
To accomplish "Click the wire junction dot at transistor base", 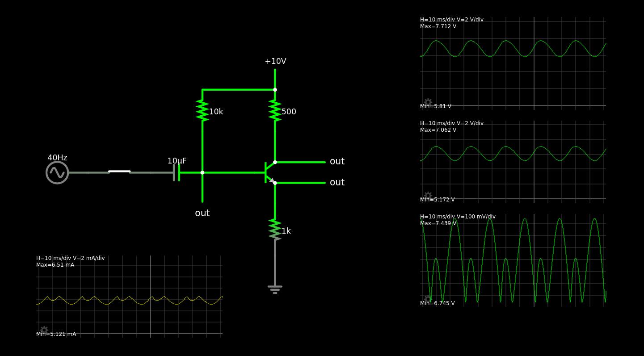I will [x=202, y=172].
